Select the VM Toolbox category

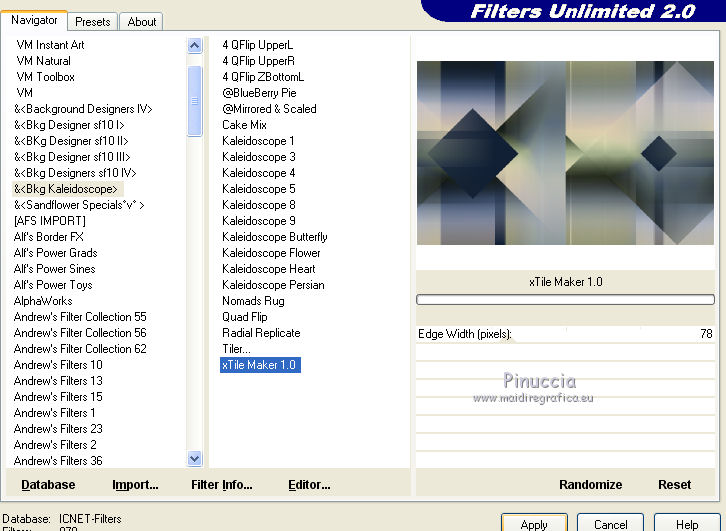(45, 77)
